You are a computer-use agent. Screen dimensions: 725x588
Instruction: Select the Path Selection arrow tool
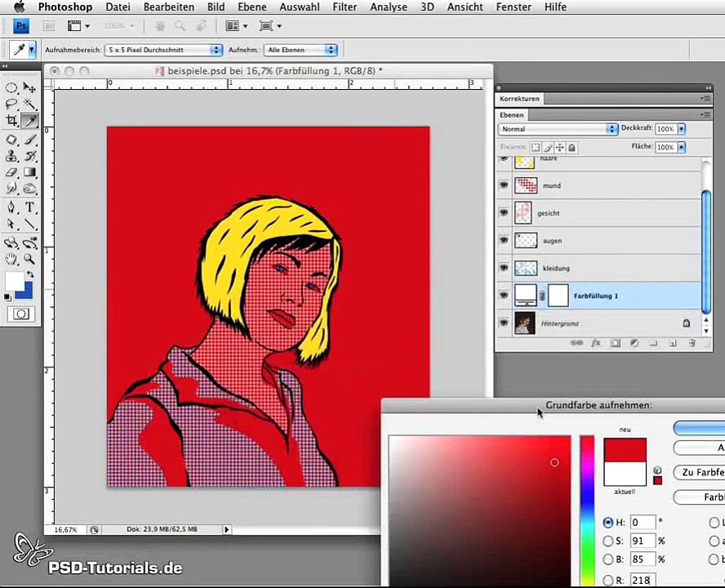11,224
